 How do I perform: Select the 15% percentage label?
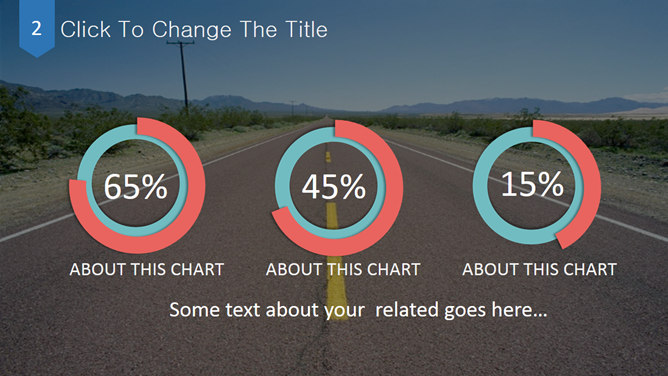[532, 184]
